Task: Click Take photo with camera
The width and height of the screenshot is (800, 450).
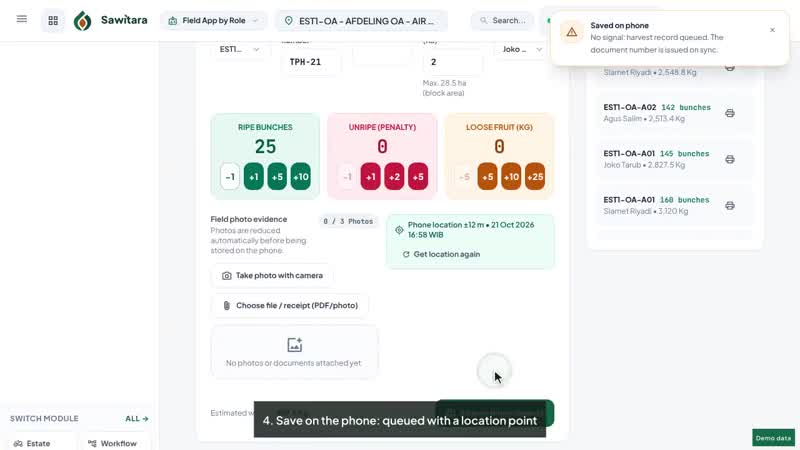Action: click(x=272, y=276)
